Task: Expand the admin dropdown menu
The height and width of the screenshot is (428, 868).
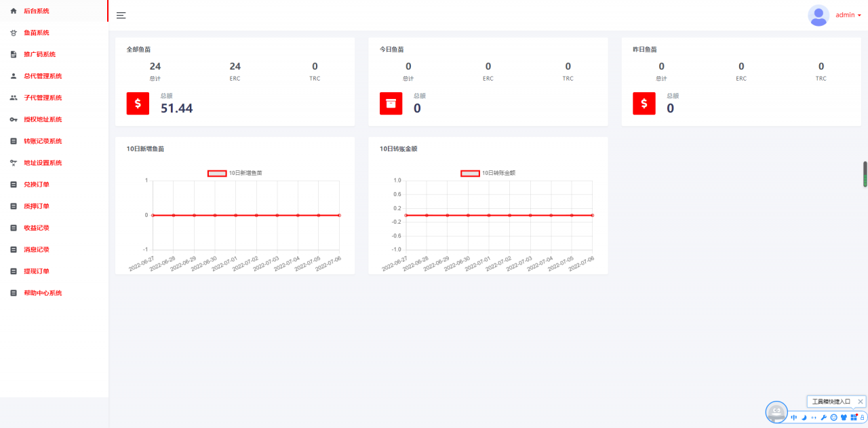Action: pos(848,15)
